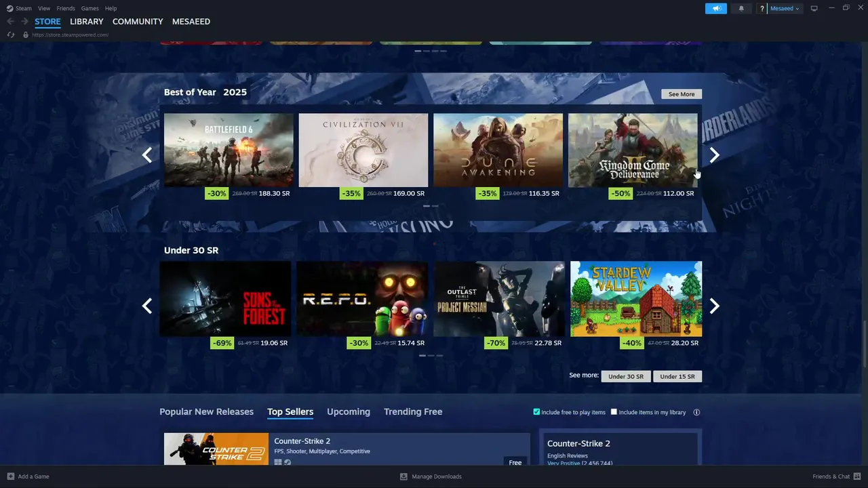Open the Civilization VII game card

363,150
